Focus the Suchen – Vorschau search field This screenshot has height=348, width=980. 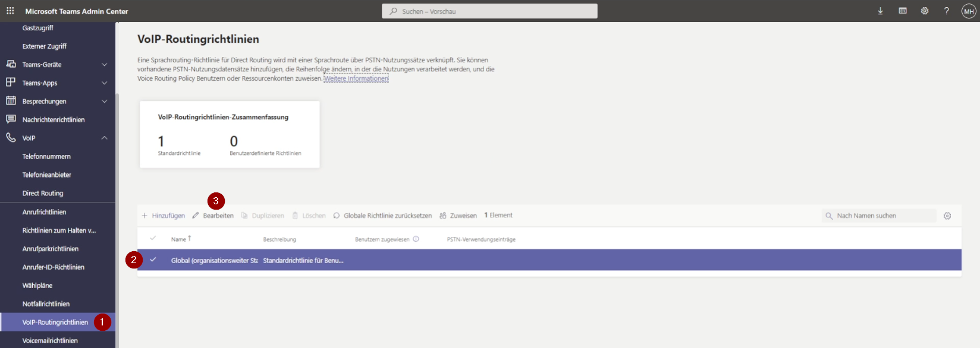[x=489, y=11]
